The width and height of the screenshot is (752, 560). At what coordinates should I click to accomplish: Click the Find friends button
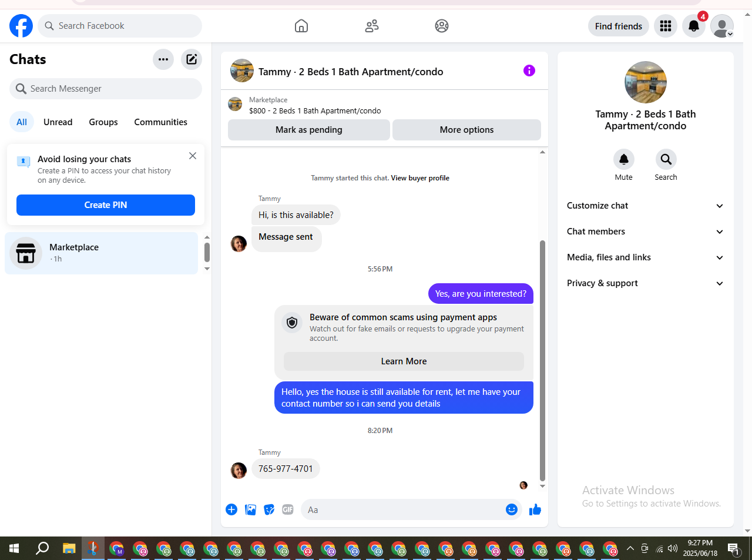coord(619,26)
